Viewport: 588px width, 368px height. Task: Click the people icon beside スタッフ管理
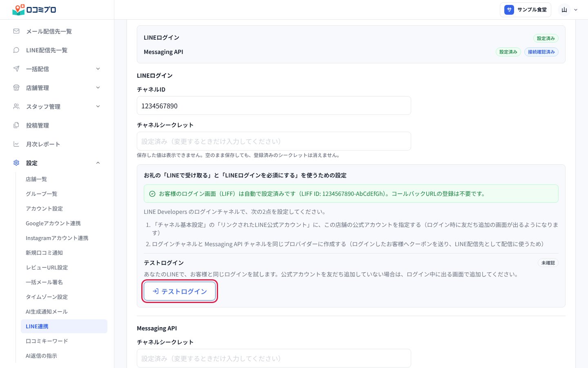point(16,106)
